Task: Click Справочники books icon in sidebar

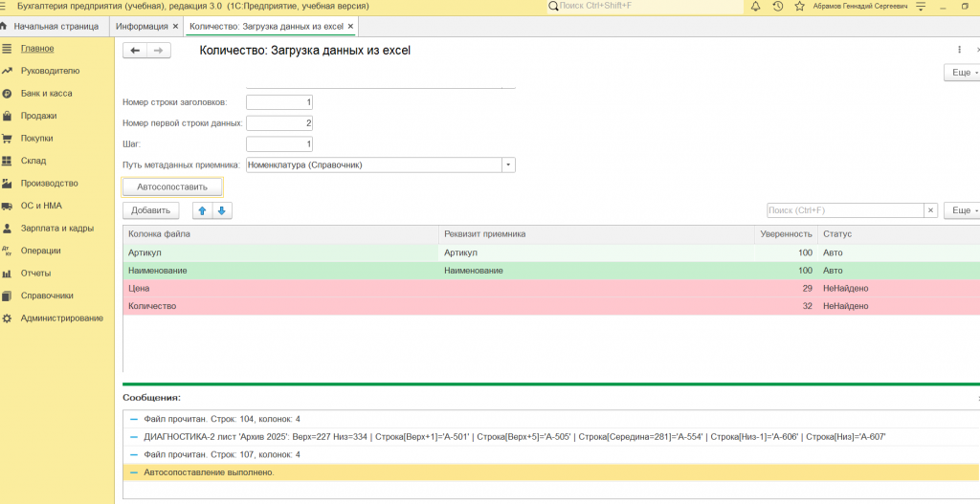Action: click(x=7, y=296)
